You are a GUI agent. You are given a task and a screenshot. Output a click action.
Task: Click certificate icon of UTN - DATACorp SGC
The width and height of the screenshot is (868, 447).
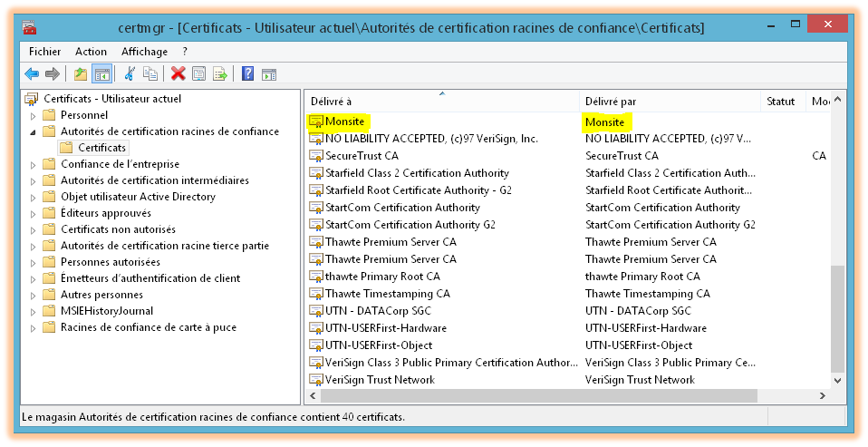click(x=316, y=311)
